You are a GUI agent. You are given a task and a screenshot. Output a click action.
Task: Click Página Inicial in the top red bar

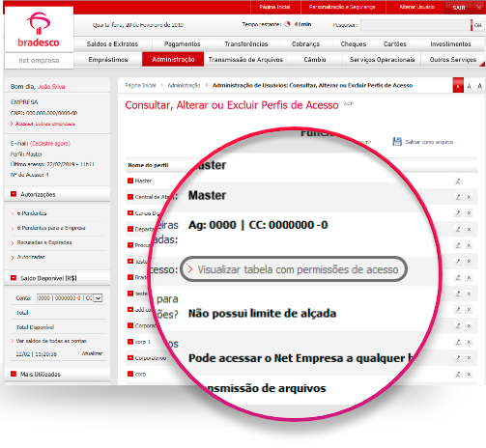tap(274, 7)
